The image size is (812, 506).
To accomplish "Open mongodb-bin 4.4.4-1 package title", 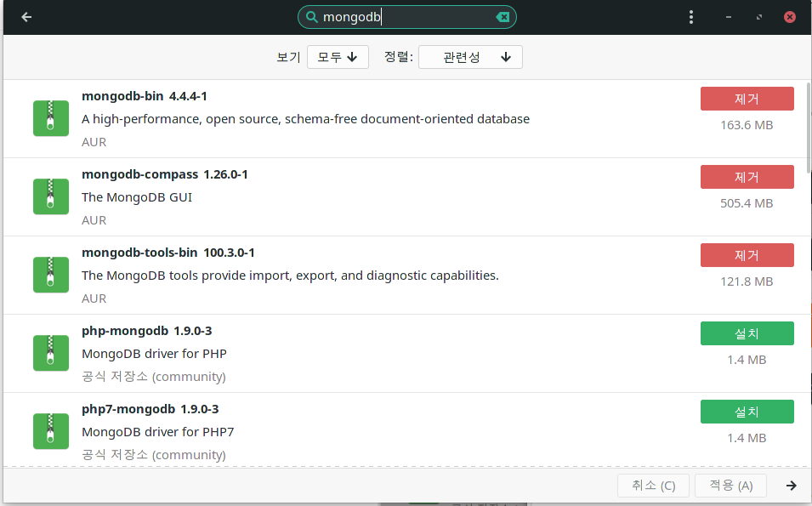I will [x=144, y=96].
